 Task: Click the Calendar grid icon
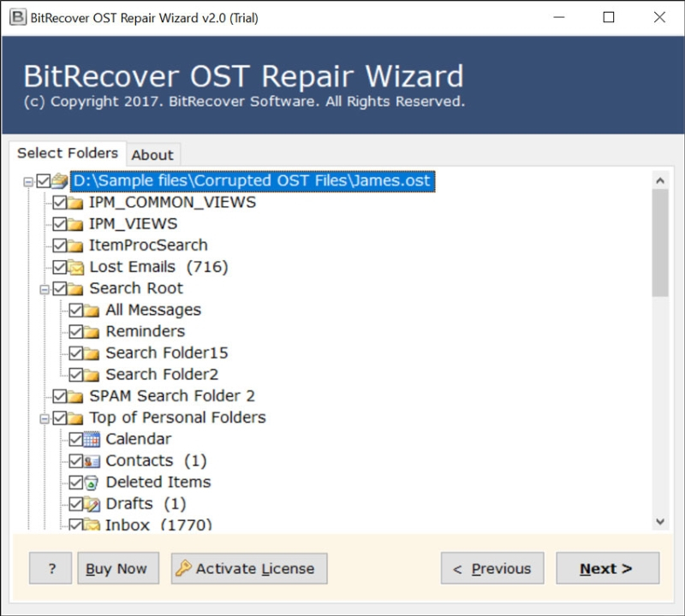pos(92,439)
